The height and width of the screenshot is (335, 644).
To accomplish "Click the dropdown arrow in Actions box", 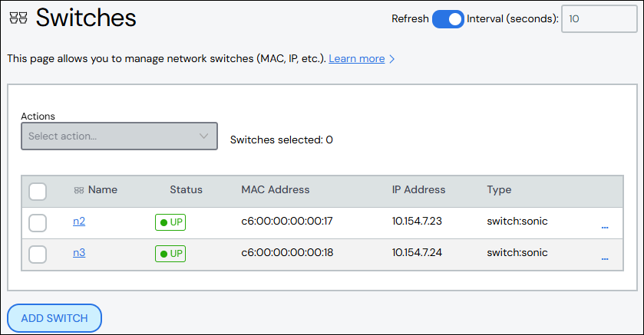I will point(203,136).
